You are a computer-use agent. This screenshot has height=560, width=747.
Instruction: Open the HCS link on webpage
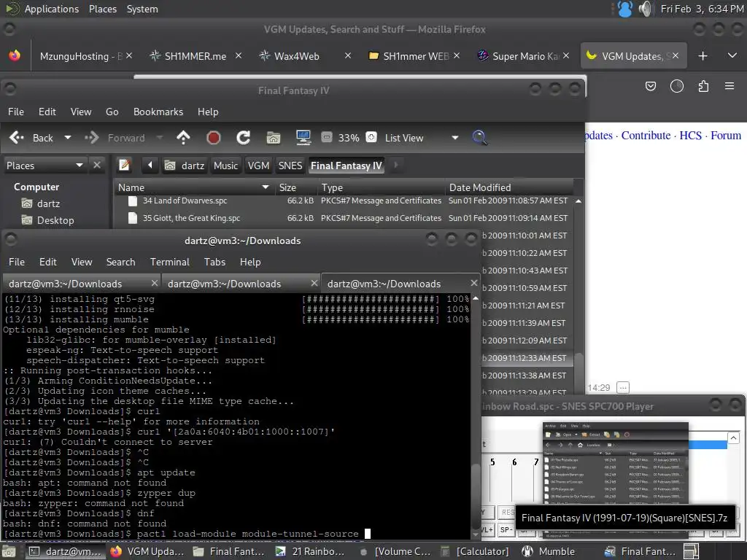point(690,135)
